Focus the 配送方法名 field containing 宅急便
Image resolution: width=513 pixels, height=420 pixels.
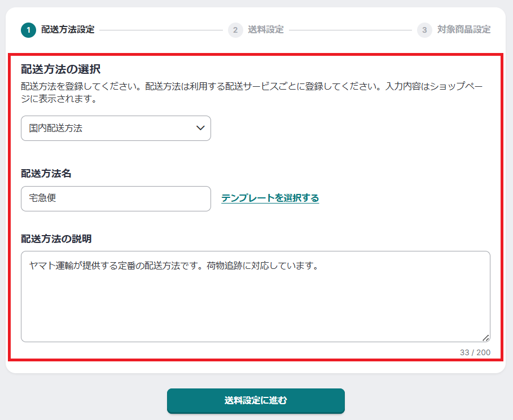point(116,198)
